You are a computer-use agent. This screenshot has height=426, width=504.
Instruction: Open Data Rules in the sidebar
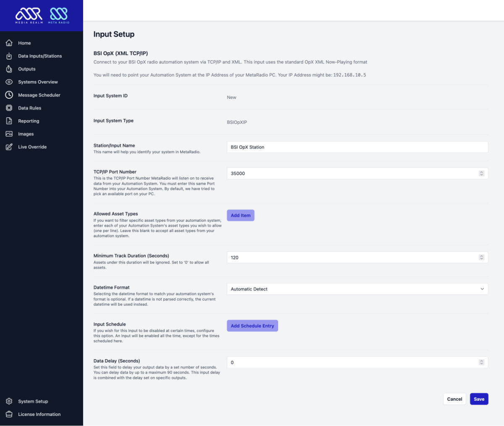pyautogui.click(x=29, y=108)
